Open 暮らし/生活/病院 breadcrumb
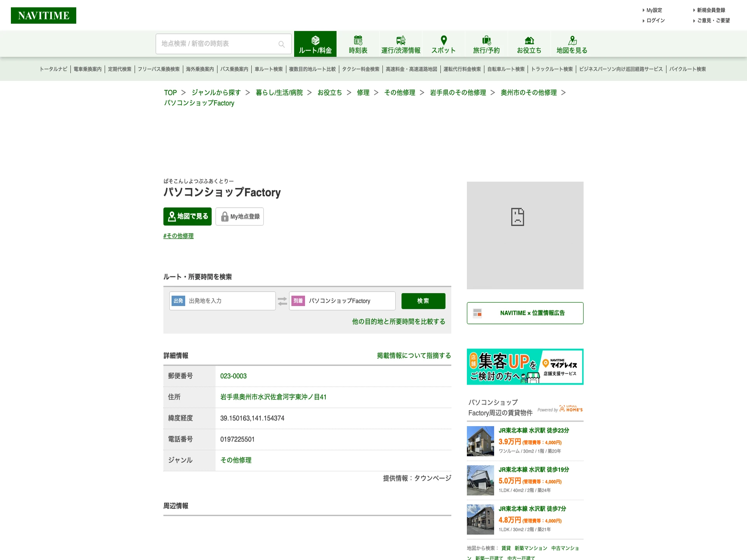This screenshot has width=747, height=560. click(279, 93)
